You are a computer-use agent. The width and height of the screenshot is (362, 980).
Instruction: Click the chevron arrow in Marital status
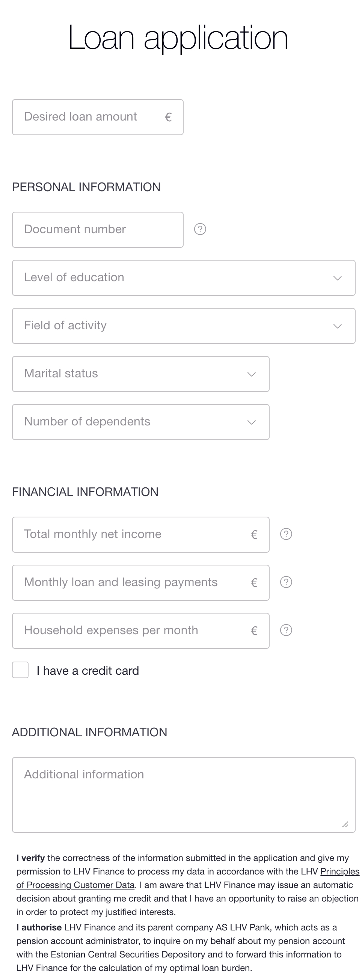pos(251,374)
